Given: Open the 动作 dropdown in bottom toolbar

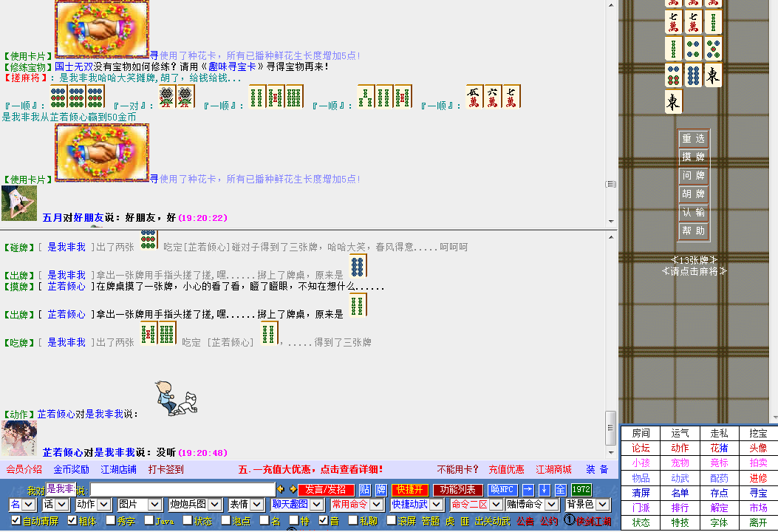Looking at the screenshot, I should click(x=93, y=505).
